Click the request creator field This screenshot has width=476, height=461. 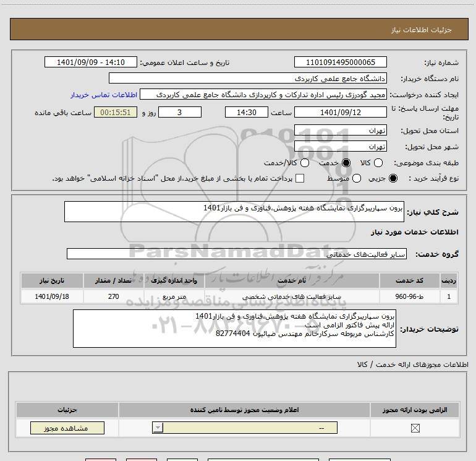263,95
